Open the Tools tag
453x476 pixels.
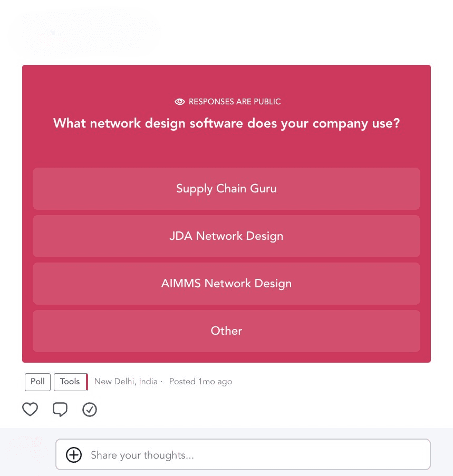70,382
